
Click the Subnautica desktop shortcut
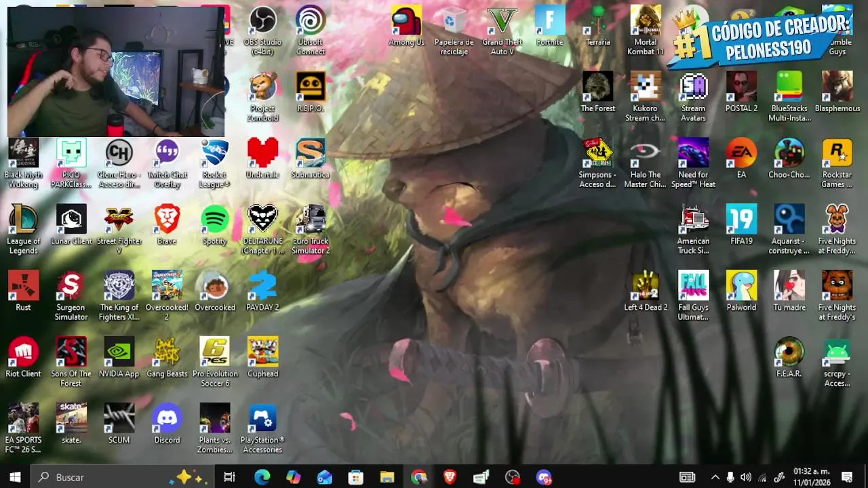(x=311, y=159)
